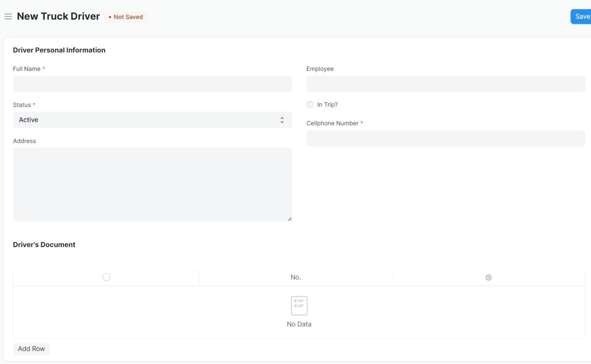Select all rows via table header checkbox
This screenshot has height=364, width=591.
point(106,277)
